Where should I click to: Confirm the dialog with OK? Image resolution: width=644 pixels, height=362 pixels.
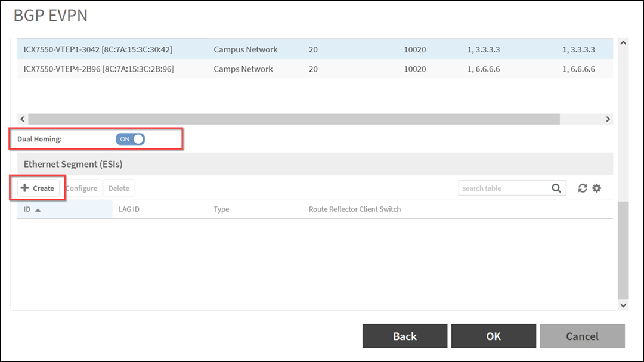[493, 336]
